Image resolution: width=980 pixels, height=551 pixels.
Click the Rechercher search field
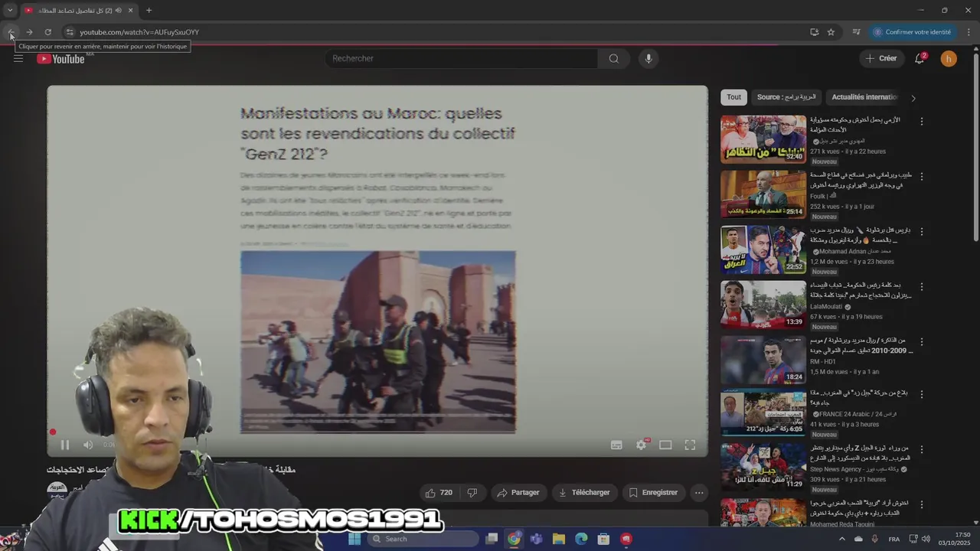click(x=462, y=58)
